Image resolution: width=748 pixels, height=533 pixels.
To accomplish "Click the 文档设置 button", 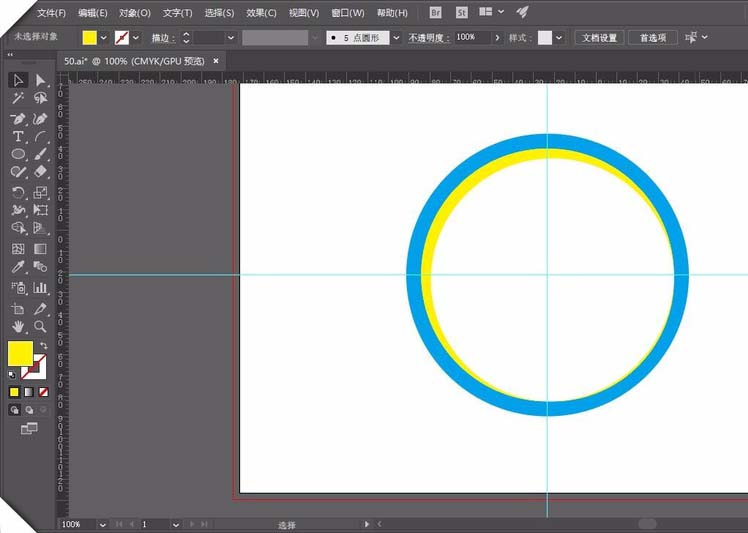I will 599,38.
